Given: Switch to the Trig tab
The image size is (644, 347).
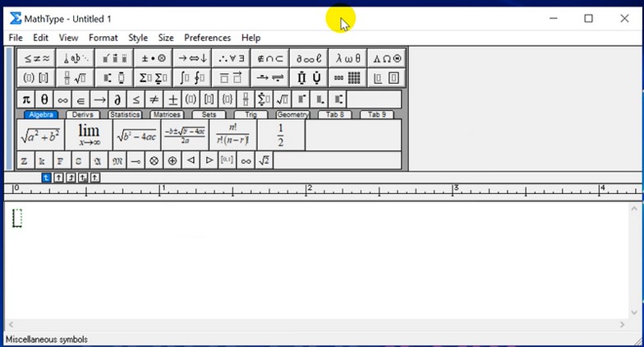Looking at the screenshot, I should point(251,115).
